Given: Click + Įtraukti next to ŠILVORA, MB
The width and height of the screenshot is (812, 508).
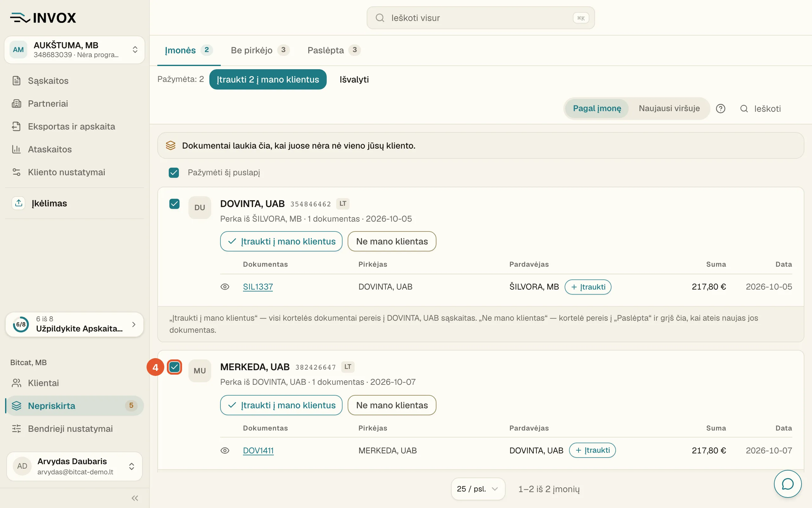Looking at the screenshot, I should point(588,287).
